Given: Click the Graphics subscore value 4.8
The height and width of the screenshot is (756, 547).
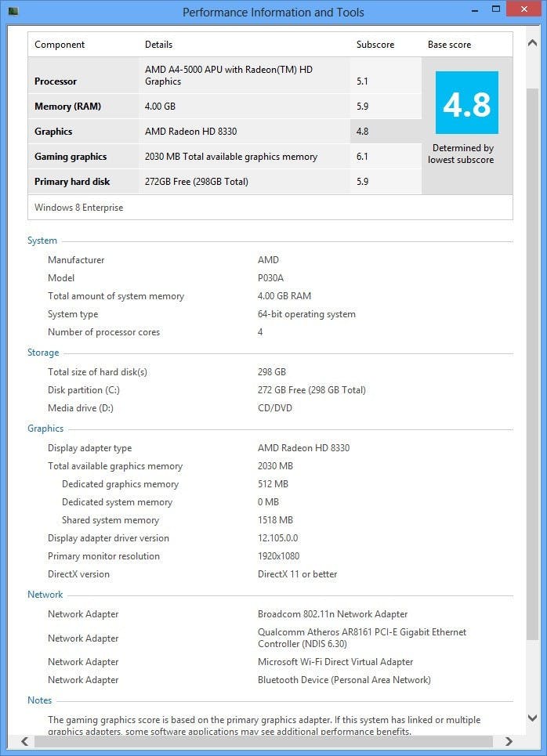Looking at the screenshot, I should (362, 132).
